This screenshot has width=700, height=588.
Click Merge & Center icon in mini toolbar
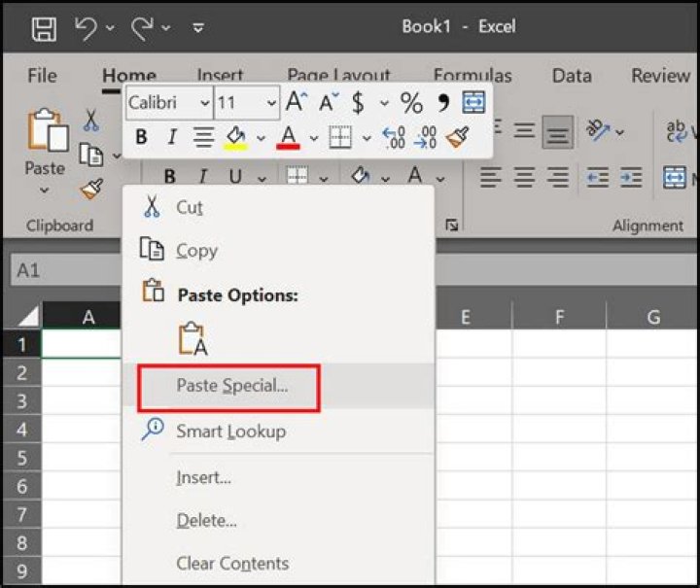pos(473,102)
